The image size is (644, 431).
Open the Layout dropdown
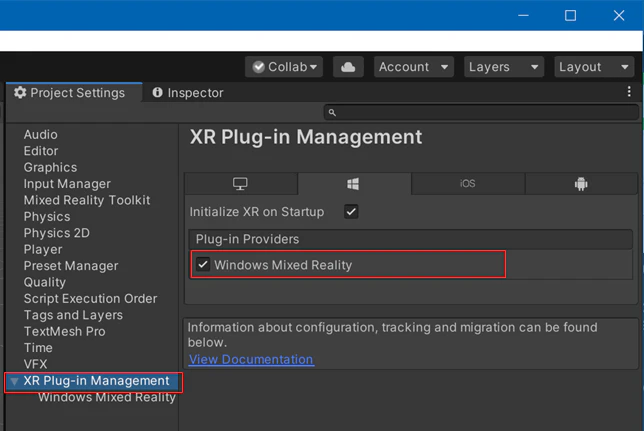(x=594, y=67)
